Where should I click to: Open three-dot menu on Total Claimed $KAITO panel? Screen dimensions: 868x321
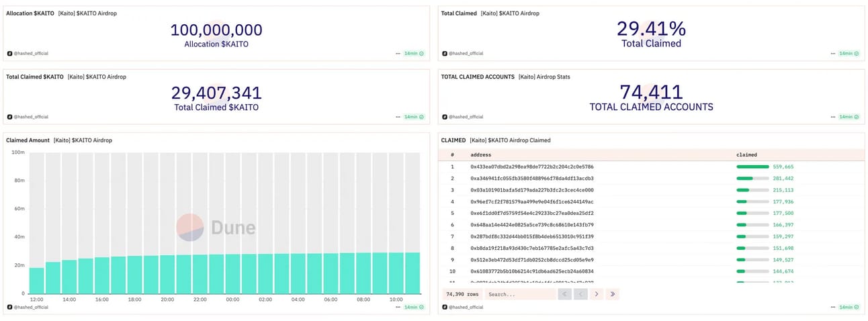point(398,117)
